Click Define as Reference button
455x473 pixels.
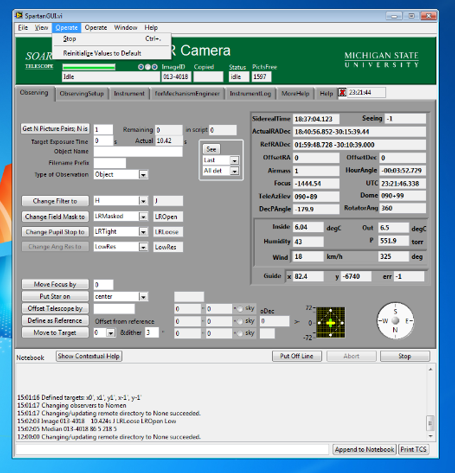click(x=55, y=321)
